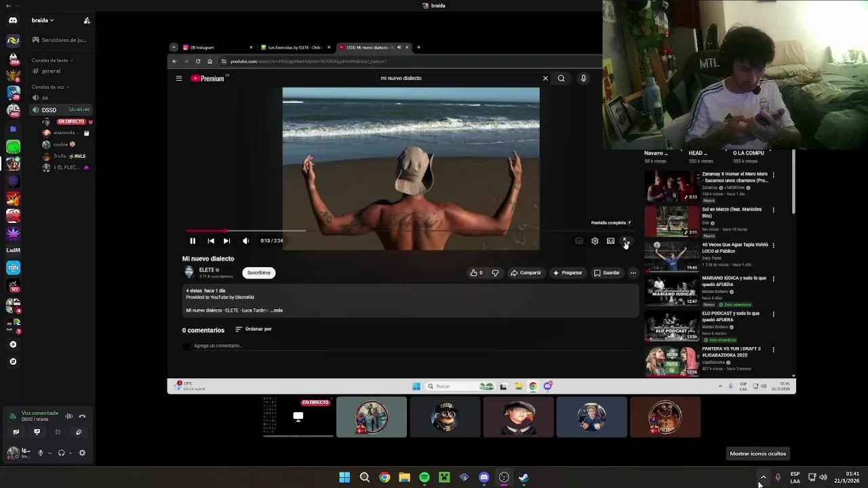Click the Preguntar button

pos(568,272)
